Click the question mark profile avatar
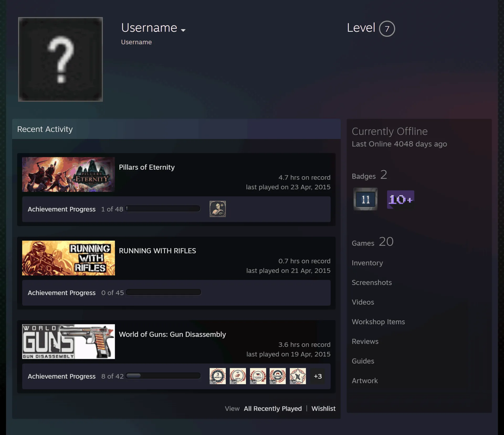 (60, 59)
